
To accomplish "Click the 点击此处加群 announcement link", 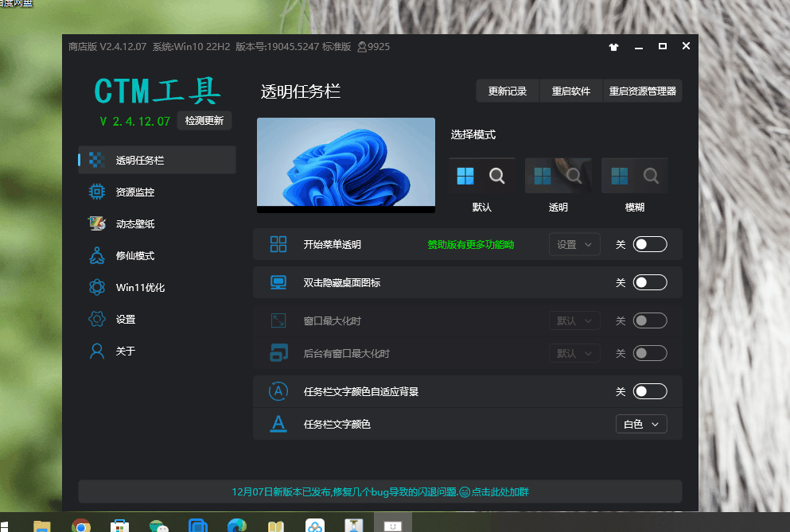I will click(500, 492).
